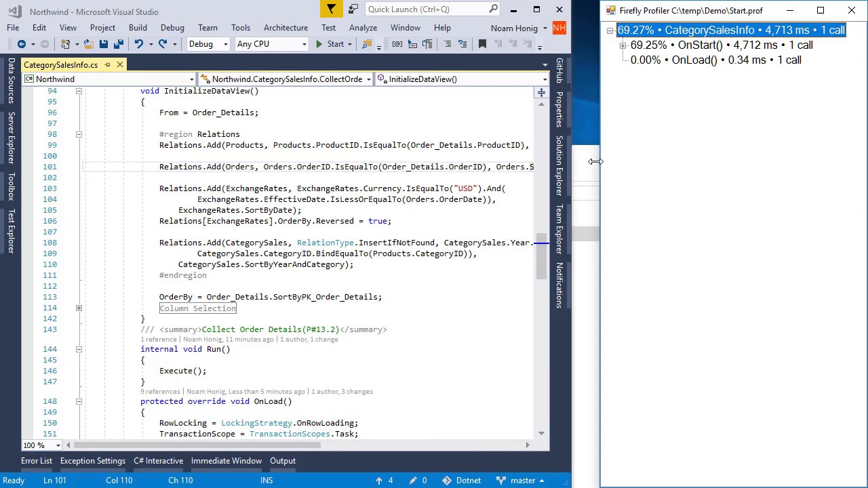Click the Find in Files toolbar icon
Viewport: 868px width, 488px height.
pyautogui.click(x=367, y=44)
